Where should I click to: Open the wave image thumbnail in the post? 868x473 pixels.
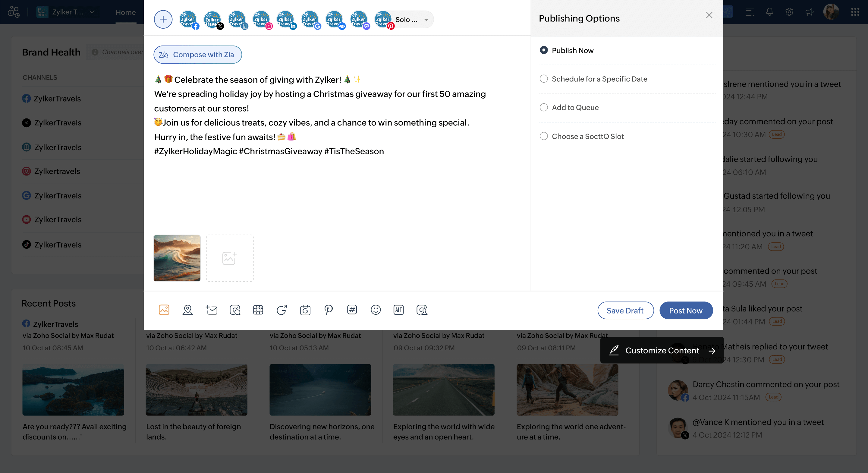pyautogui.click(x=177, y=258)
